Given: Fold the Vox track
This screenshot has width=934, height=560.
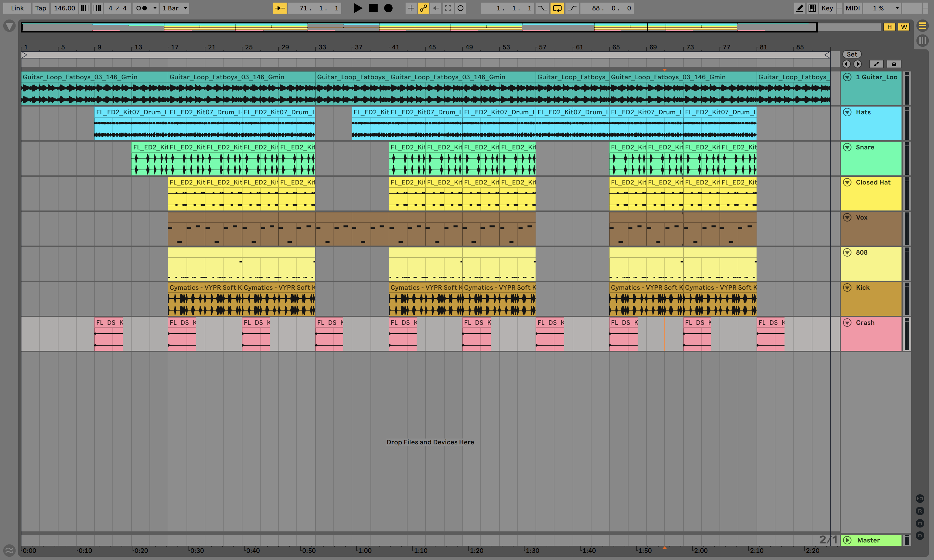Looking at the screenshot, I should pyautogui.click(x=847, y=217).
